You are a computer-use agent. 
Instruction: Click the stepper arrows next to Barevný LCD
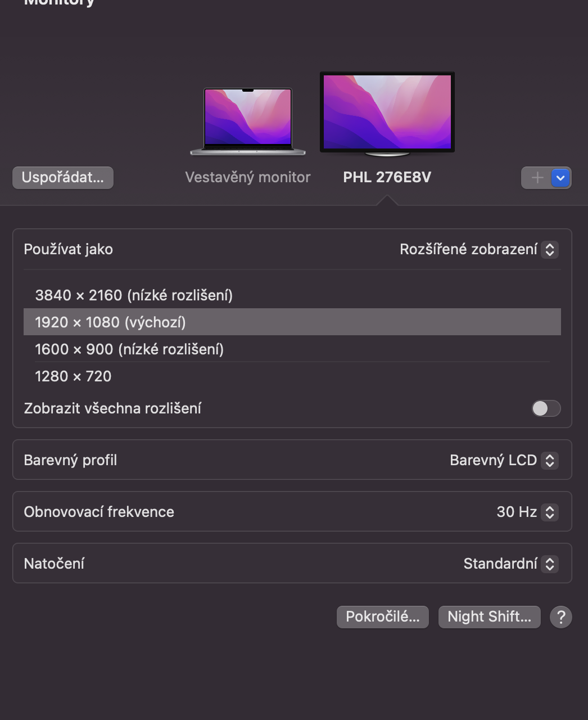pyautogui.click(x=550, y=460)
